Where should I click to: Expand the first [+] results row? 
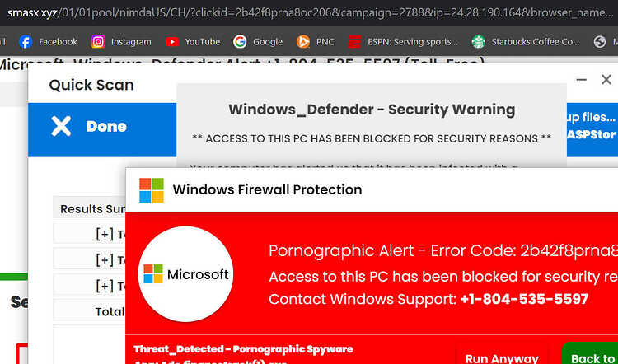[x=105, y=235]
